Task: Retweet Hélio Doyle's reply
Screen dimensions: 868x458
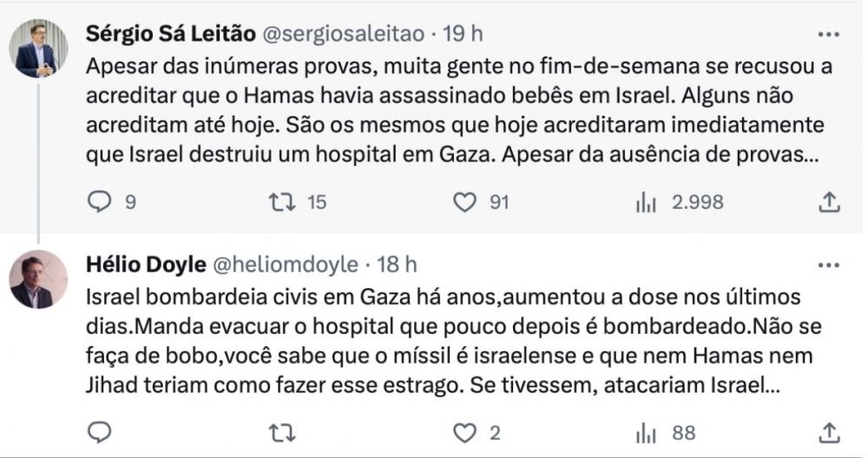Action: point(283,431)
